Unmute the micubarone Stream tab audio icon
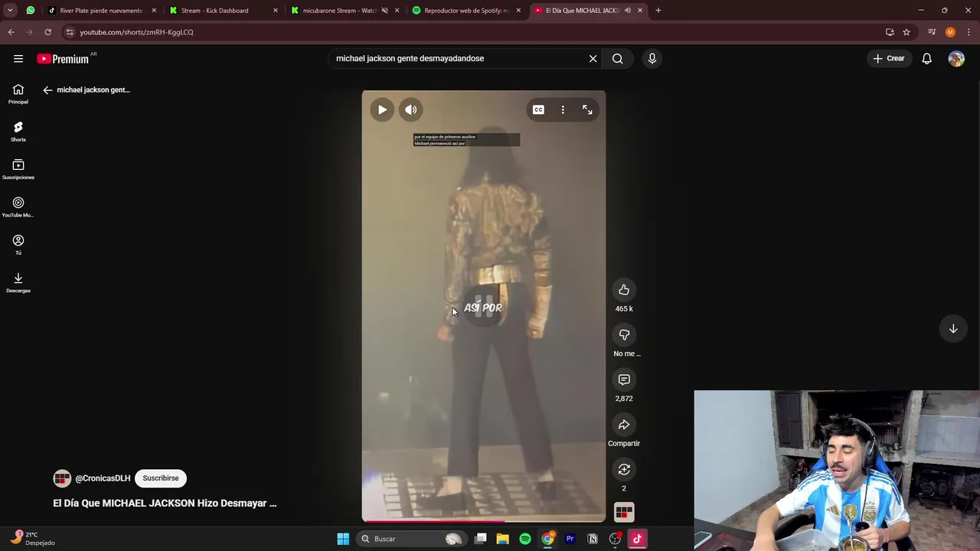 (385, 11)
